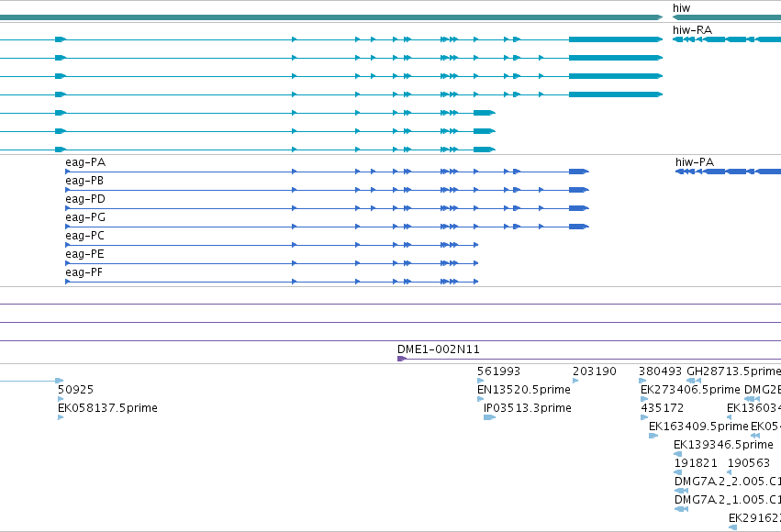Select the hiw gene label
This screenshot has width=781, height=532.
681,8
